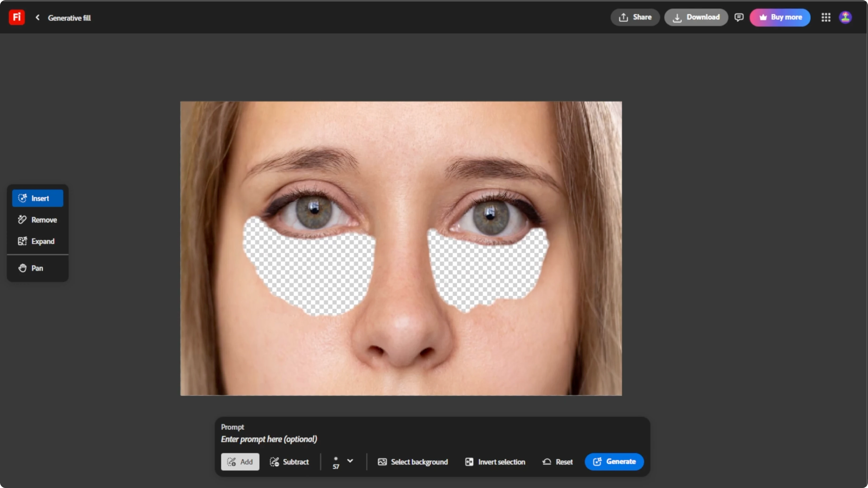The height and width of the screenshot is (488, 868).
Task: Activate the Pan tool
Action: pyautogui.click(x=38, y=268)
